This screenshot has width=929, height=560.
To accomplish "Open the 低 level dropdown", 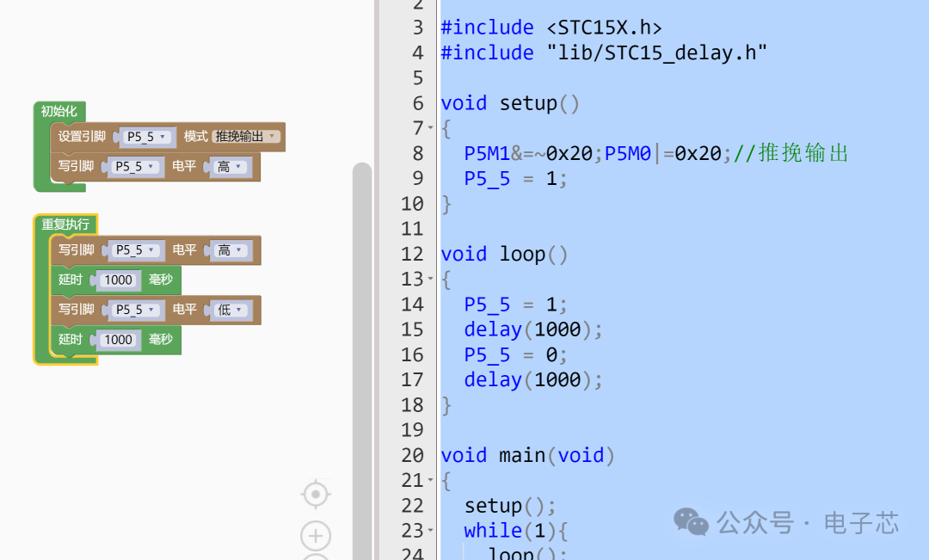I will [x=230, y=310].
